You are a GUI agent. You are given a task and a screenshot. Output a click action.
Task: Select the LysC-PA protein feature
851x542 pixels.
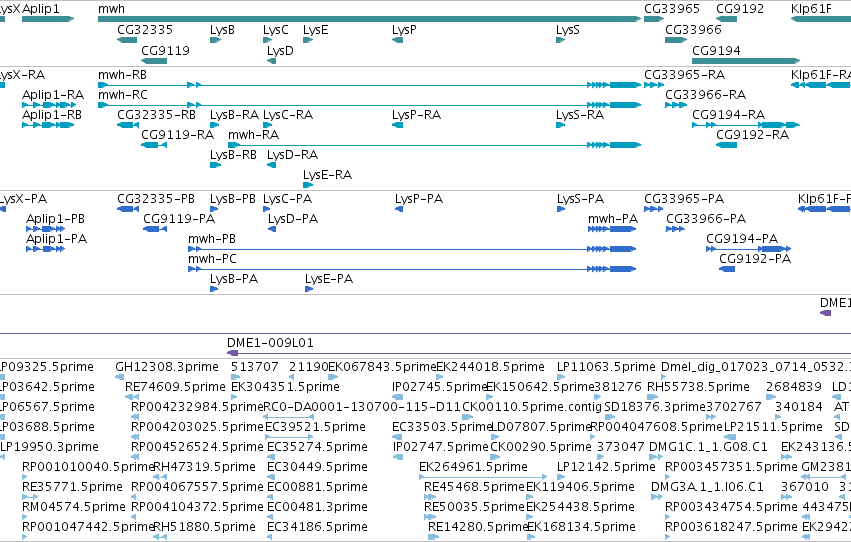coord(268,209)
